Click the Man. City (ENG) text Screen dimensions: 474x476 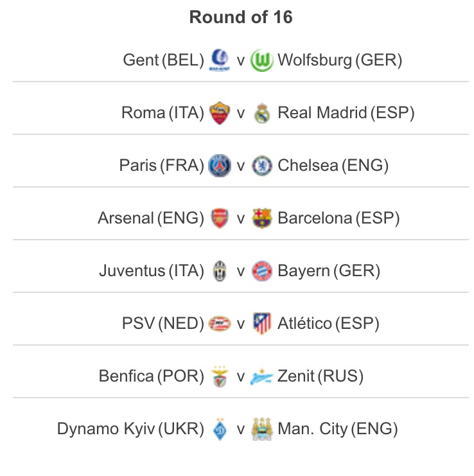coord(337,429)
